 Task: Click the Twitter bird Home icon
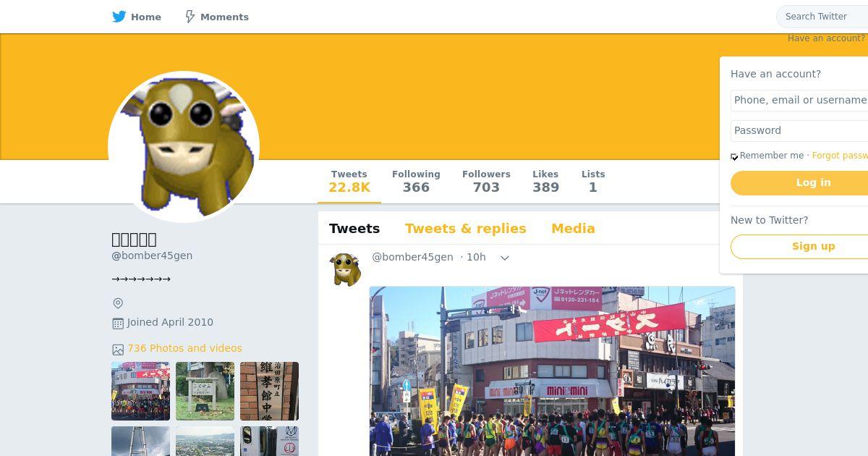(119, 17)
